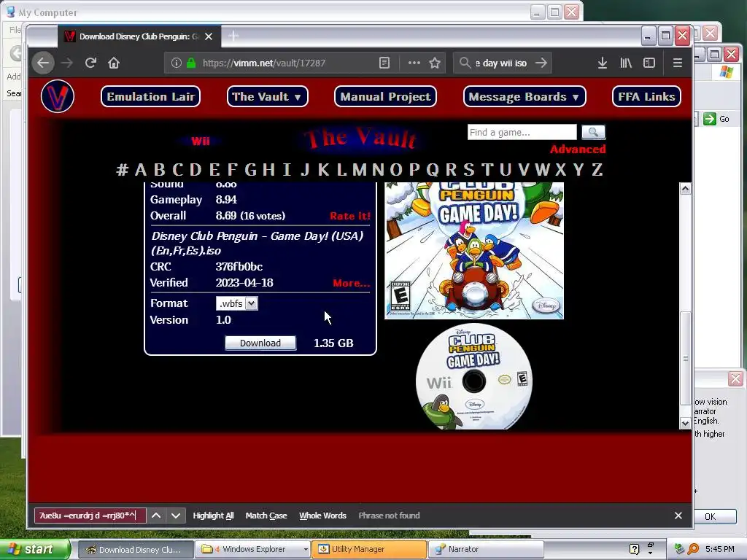Toggle Match Case in find bar

(266, 516)
